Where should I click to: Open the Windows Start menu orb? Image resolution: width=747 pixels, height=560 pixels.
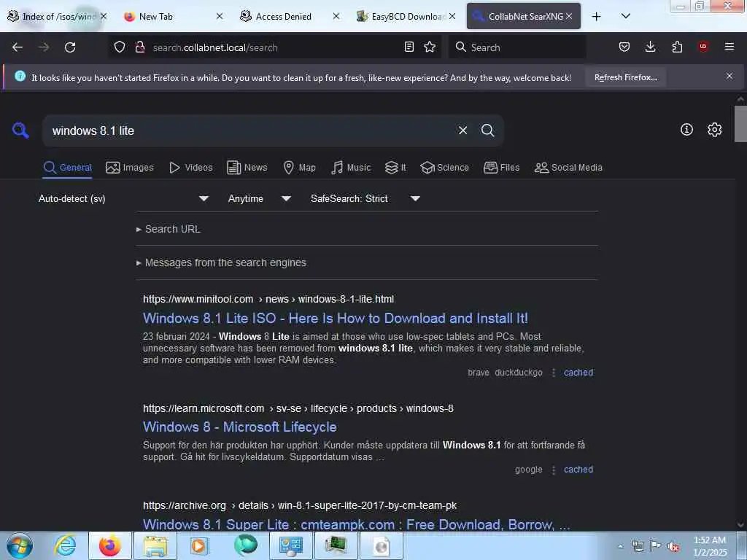coord(20,545)
